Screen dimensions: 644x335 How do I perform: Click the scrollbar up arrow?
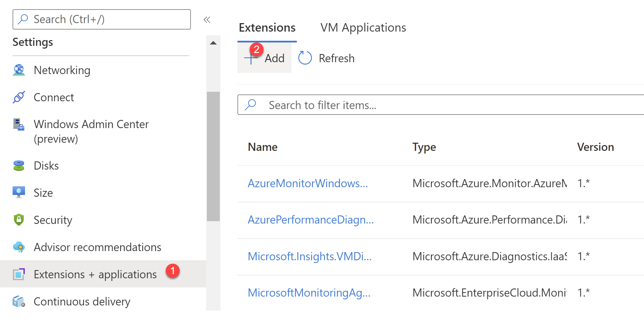[x=213, y=43]
